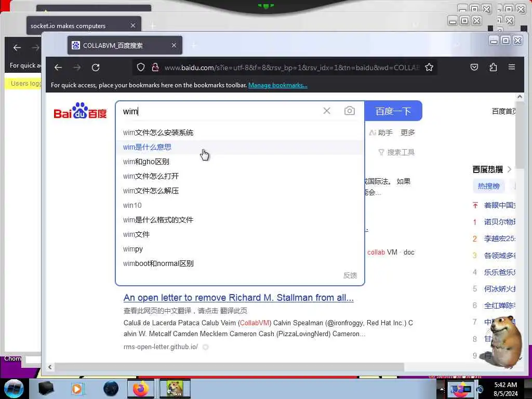This screenshot has width=532, height=399.
Task: Go back using the Firefox back arrow
Action: tap(58, 67)
